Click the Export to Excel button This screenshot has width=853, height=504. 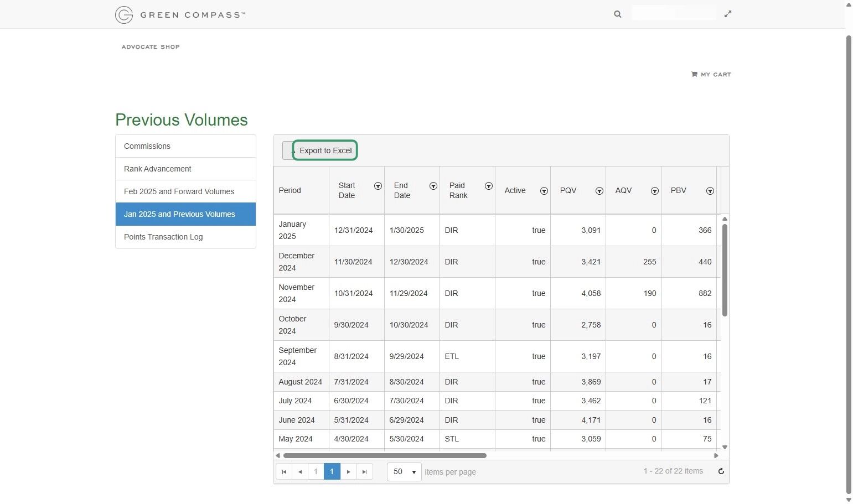(325, 150)
